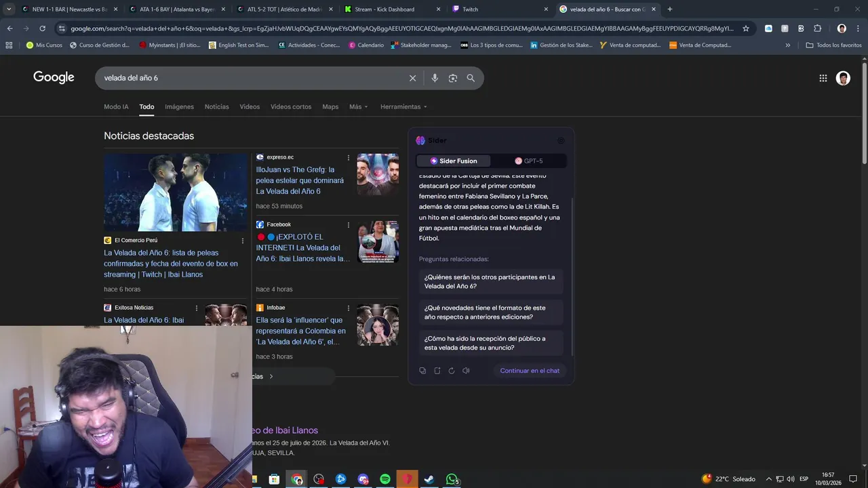Open a new browser tab
The image size is (868, 488).
670,9
